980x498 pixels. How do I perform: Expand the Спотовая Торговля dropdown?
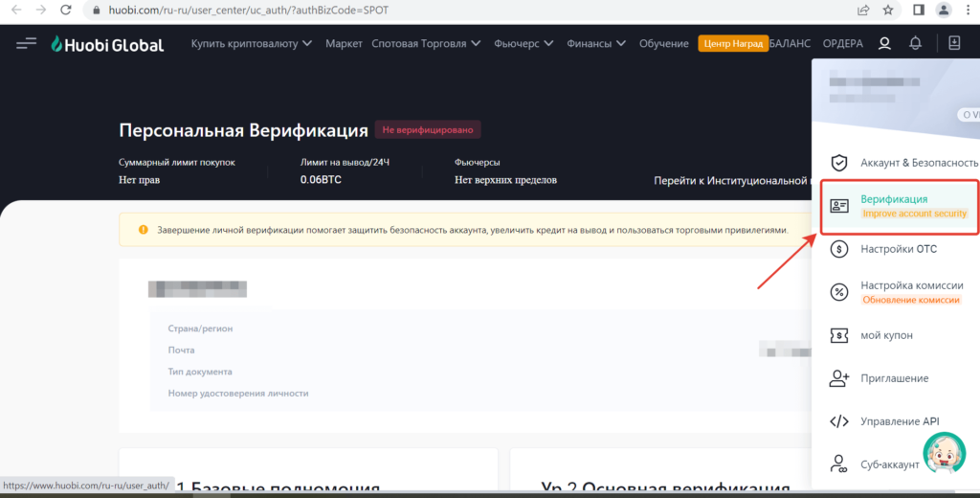(x=426, y=44)
